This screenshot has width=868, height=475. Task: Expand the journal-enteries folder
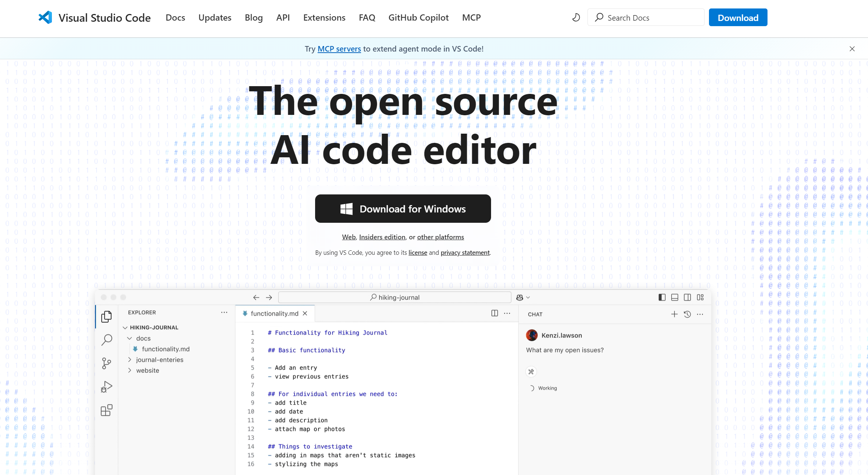(x=130, y=360)
